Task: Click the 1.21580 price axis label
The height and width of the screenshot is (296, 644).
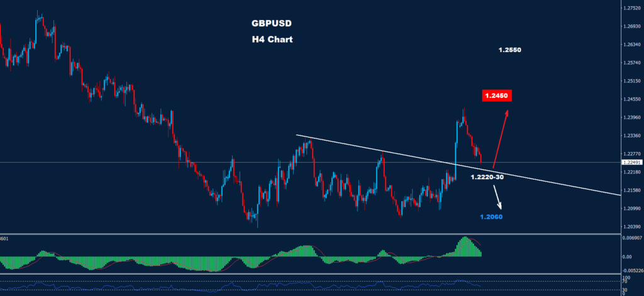Action: [x=633, y=190]
